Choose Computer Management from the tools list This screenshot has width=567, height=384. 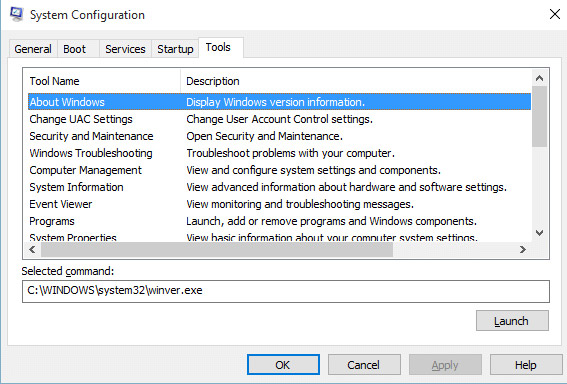tap(279, 170)
